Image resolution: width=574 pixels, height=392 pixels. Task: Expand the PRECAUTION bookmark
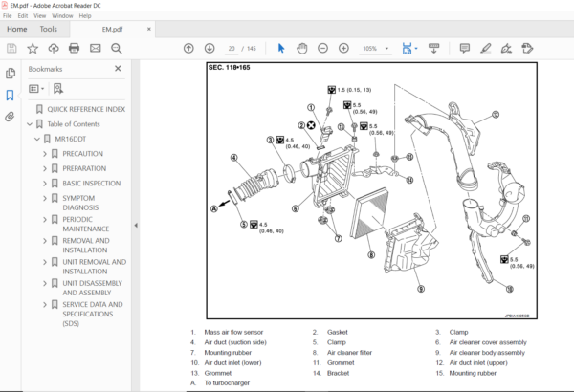coord(45,154)
